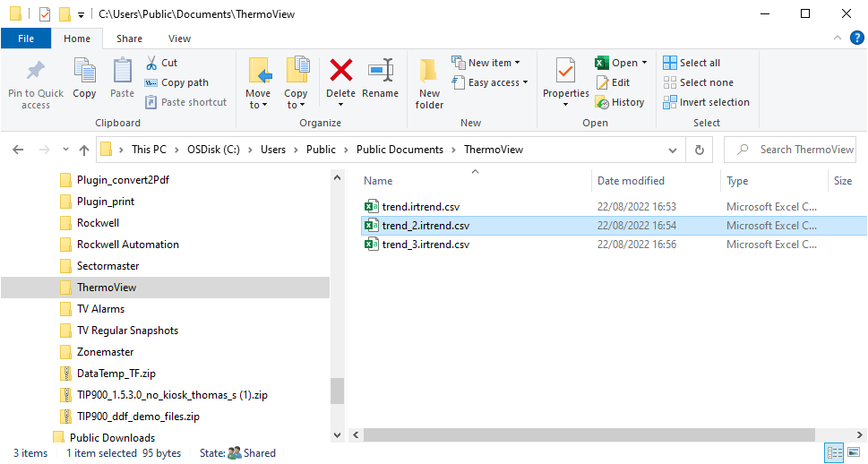
Task: Expand the address bar history dropdown
Action: 673,150
